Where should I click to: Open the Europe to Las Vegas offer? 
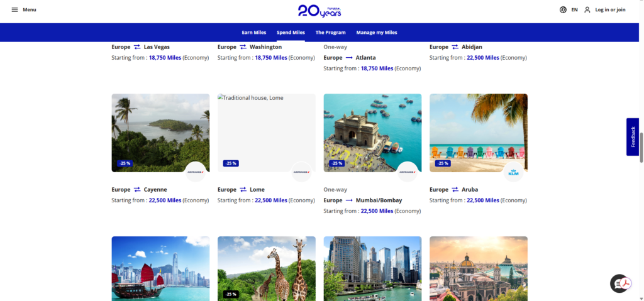[140, 47]
